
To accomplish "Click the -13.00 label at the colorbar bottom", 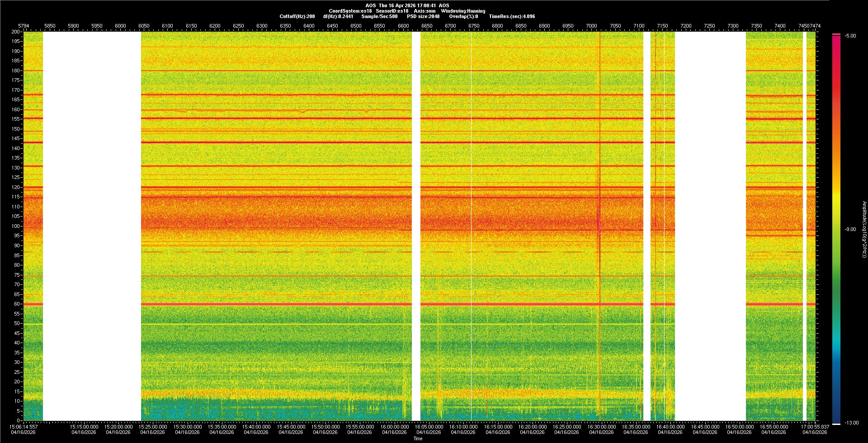I will [851, 423].
